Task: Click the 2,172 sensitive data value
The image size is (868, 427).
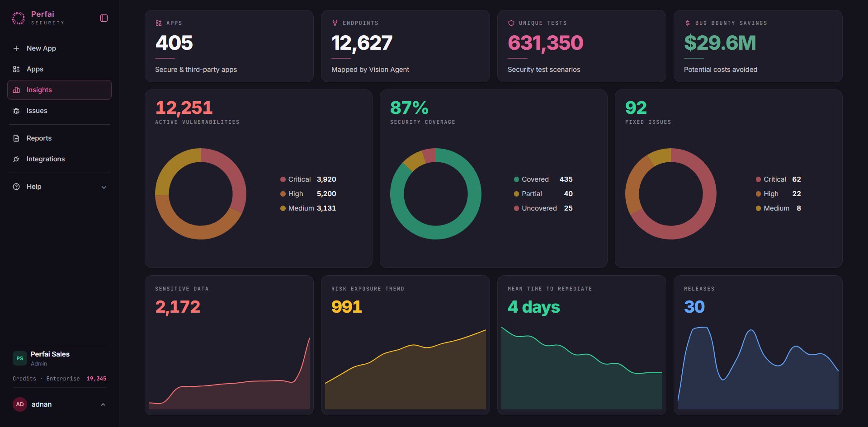Action: (178, 307)
